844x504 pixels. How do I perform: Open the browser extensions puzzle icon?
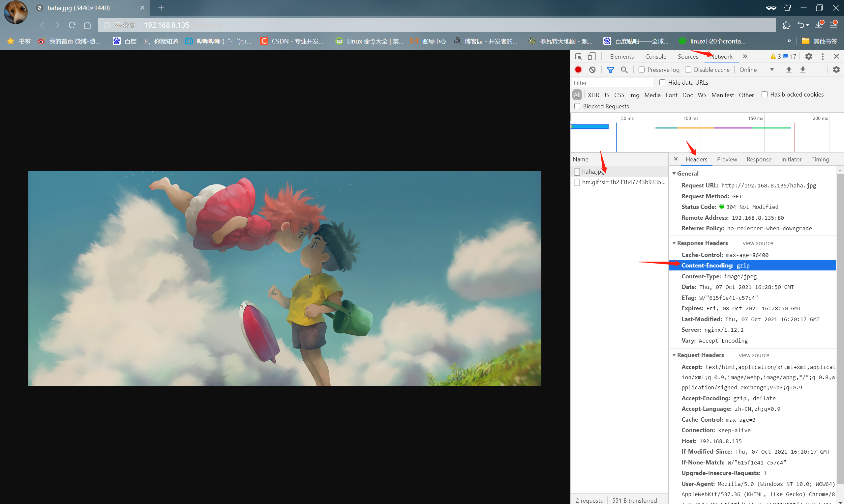[x=786, y=25]
